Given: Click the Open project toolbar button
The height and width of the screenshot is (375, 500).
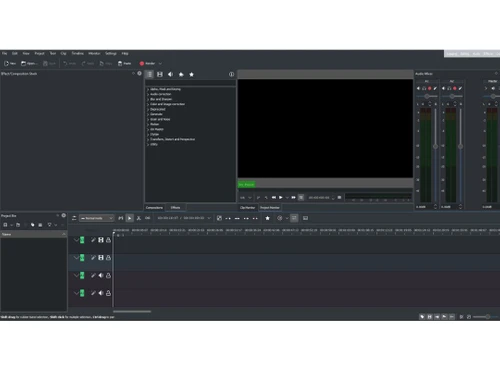Looking at the screenshot, I should (x=29, y=63).
